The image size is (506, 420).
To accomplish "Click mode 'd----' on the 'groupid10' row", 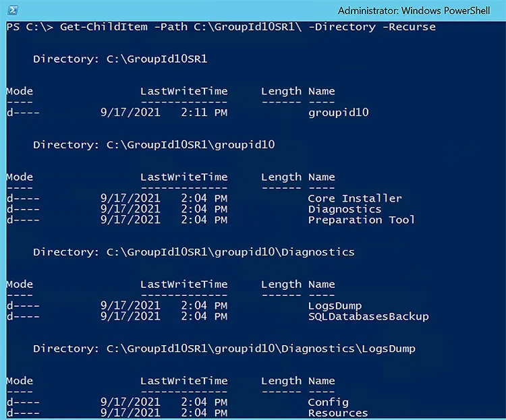I will [x=23, y=113].
